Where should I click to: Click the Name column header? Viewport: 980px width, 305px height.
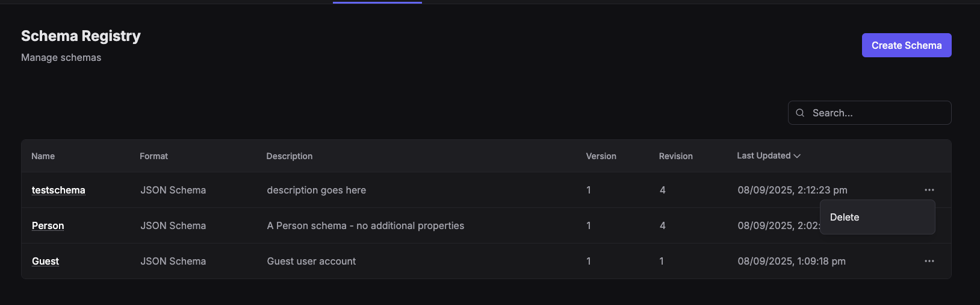(43, 156)
